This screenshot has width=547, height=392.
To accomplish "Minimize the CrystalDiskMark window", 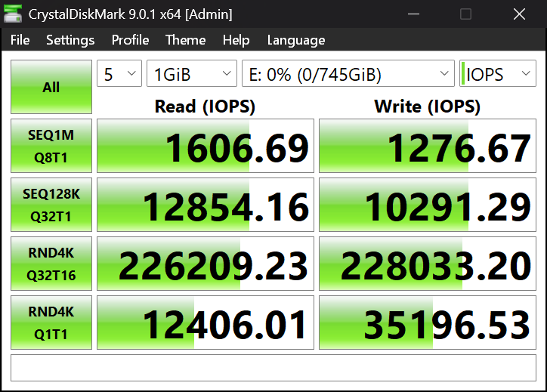I will click(413, 14).
